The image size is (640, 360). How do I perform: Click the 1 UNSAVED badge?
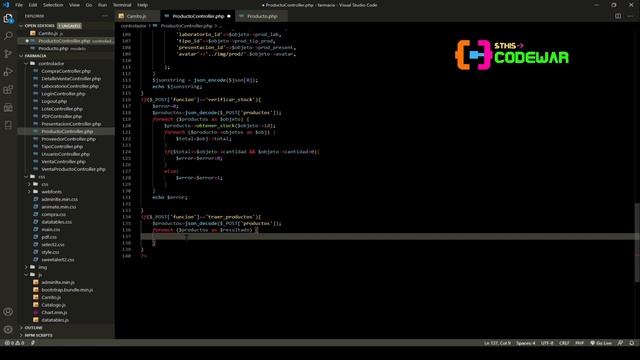[x=69, y=26]
